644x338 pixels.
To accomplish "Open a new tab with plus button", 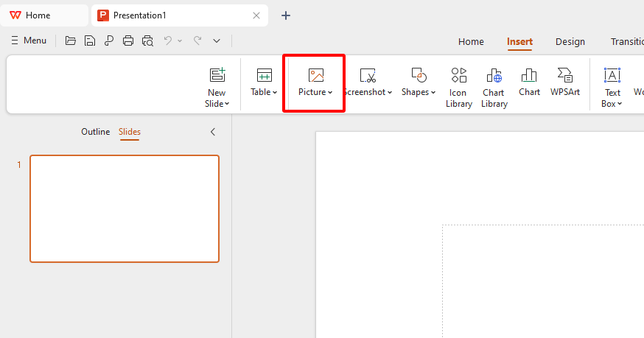I will 285,15.
